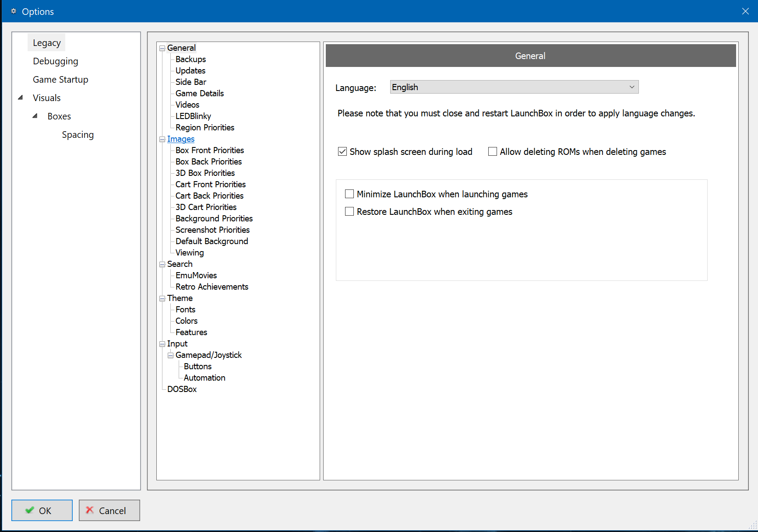Select the Legacy category
Viewport: 758px width, 532px height.
click(46, 43)
